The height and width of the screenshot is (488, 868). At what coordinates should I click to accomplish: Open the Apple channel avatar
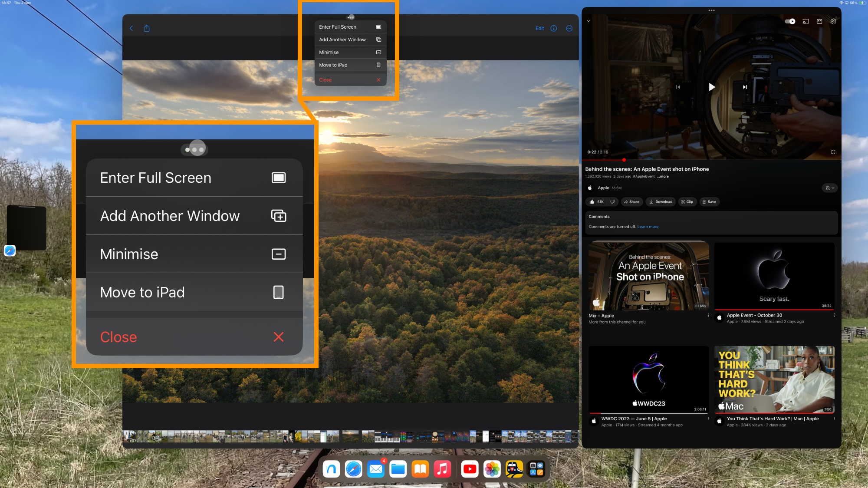pos(590,188)
